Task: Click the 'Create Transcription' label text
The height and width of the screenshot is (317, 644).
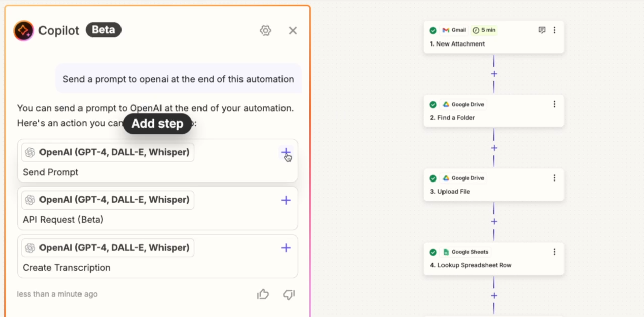Action: 66,268
